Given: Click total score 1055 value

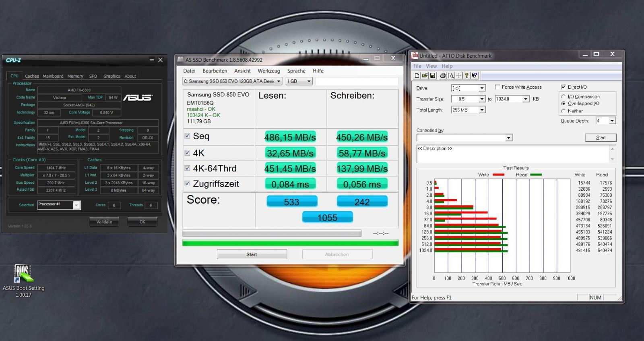Looking at the screenshot, I should (x=327, y=218).
